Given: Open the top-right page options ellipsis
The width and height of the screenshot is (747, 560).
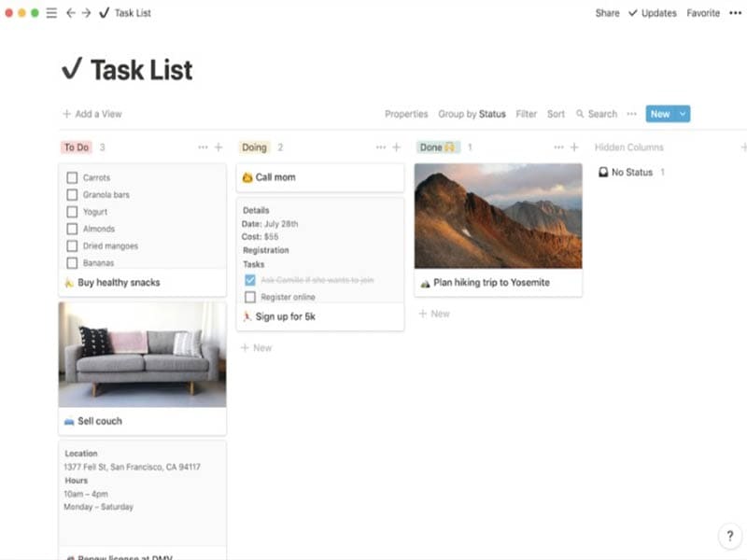Looking at the screenshot, I should click(x=735, y=13).
